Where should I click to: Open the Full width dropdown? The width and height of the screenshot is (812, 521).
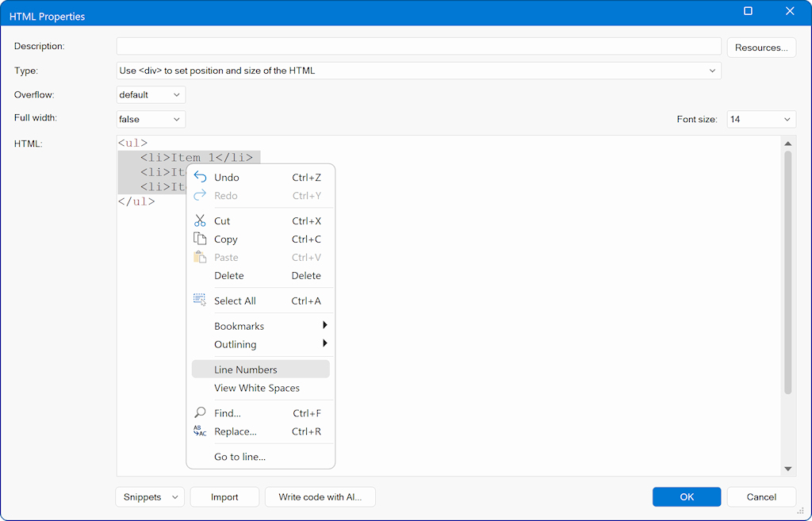(151, 120)
